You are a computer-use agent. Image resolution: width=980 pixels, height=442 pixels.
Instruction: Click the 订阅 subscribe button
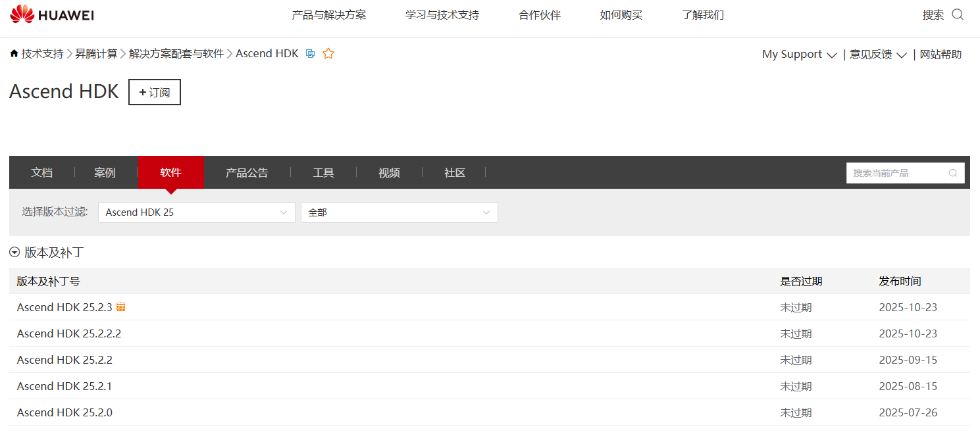[x=155, y=92]
